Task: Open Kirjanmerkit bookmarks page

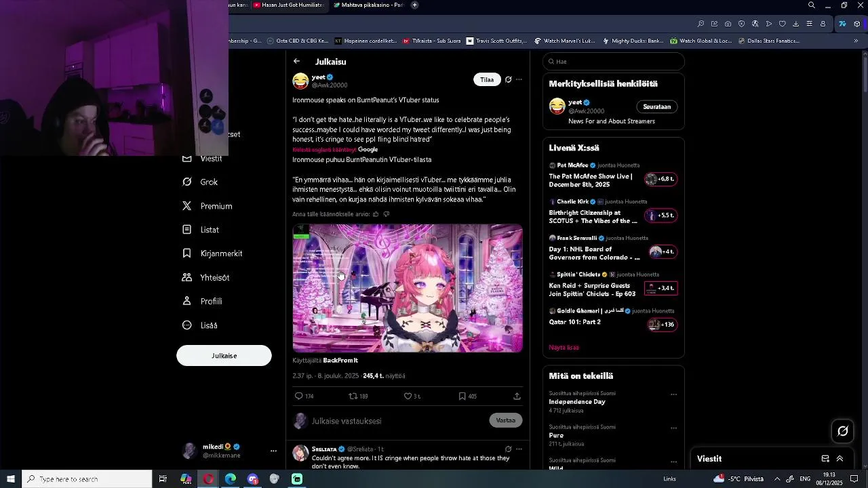Action: (x=212, y=253)
